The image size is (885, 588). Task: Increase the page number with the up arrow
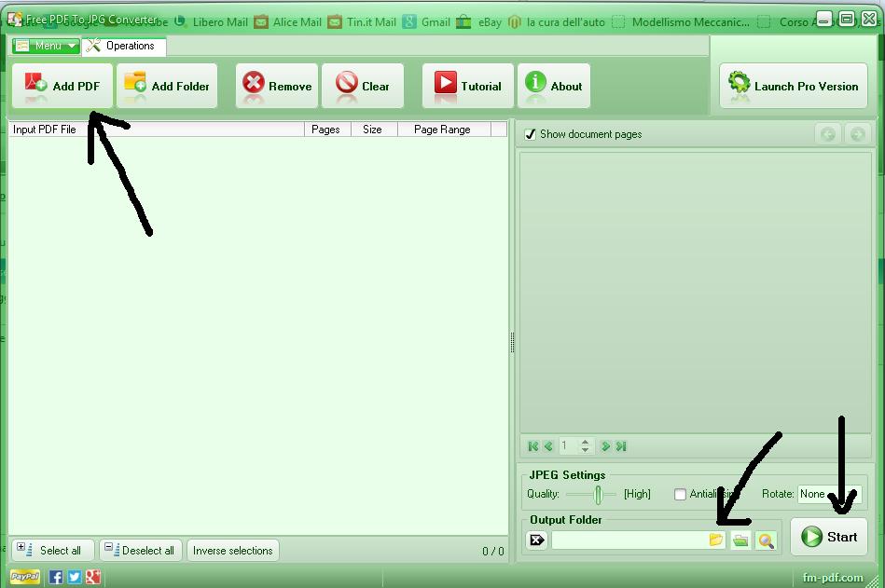click(586, 443)
